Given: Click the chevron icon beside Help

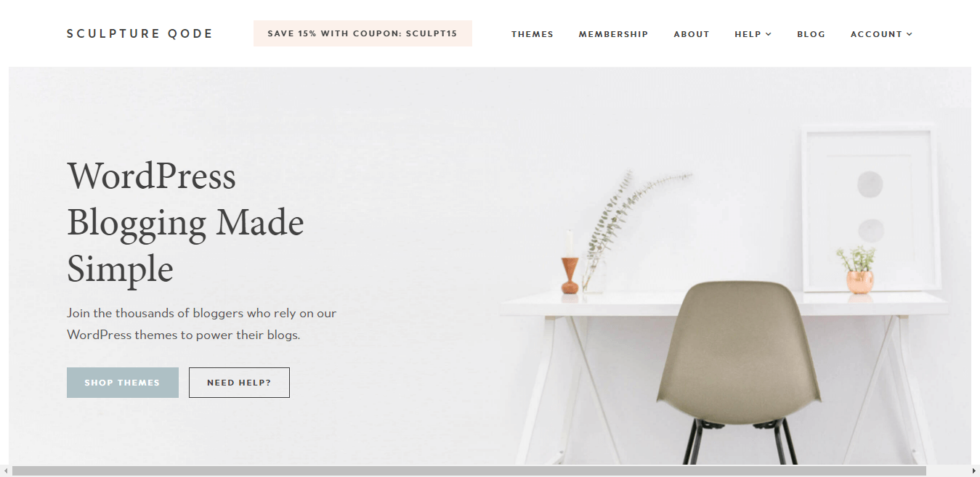Looking at the screenshot, I should (769, 34).
